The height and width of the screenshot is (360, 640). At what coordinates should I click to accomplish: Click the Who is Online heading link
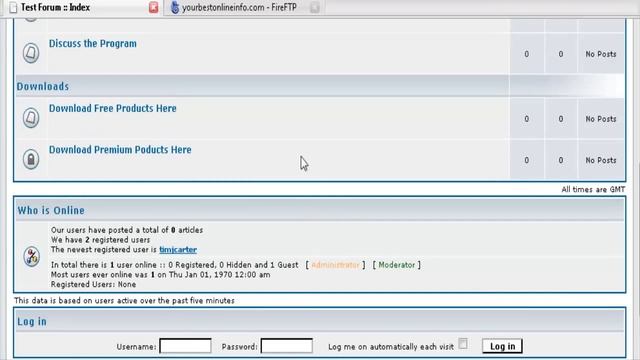click(x=51, y=211)
